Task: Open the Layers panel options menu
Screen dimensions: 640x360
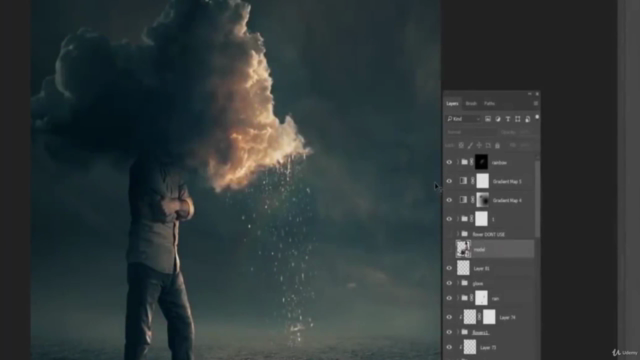Action: pos(536,104)
